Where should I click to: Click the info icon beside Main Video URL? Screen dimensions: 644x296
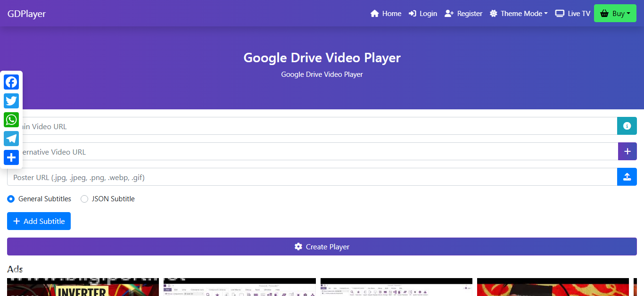pos(627,126)
